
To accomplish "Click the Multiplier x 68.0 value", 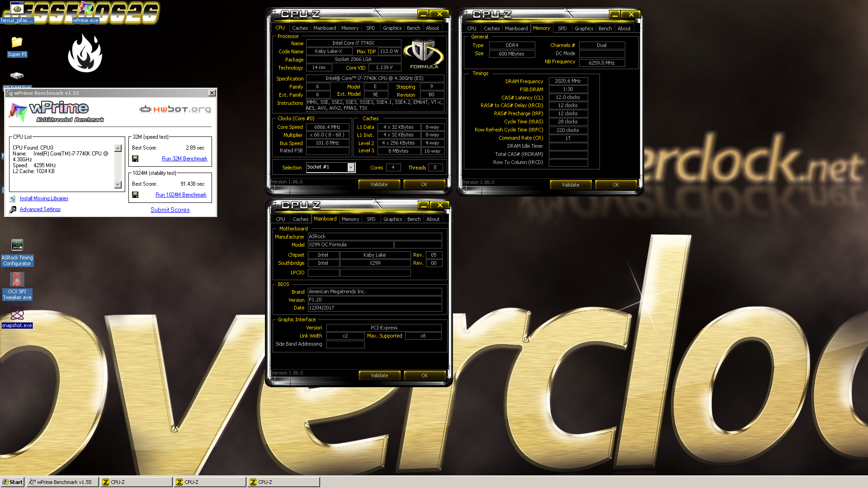I will (x=328, y=135).
